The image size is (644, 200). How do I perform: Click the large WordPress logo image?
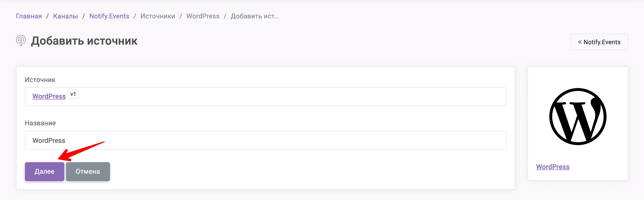(x=578, y=116)
